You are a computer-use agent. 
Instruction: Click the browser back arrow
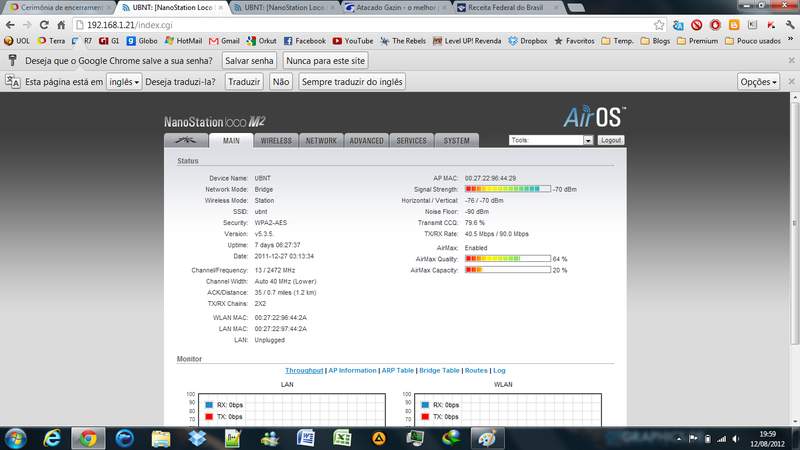[x=10, y=24]
